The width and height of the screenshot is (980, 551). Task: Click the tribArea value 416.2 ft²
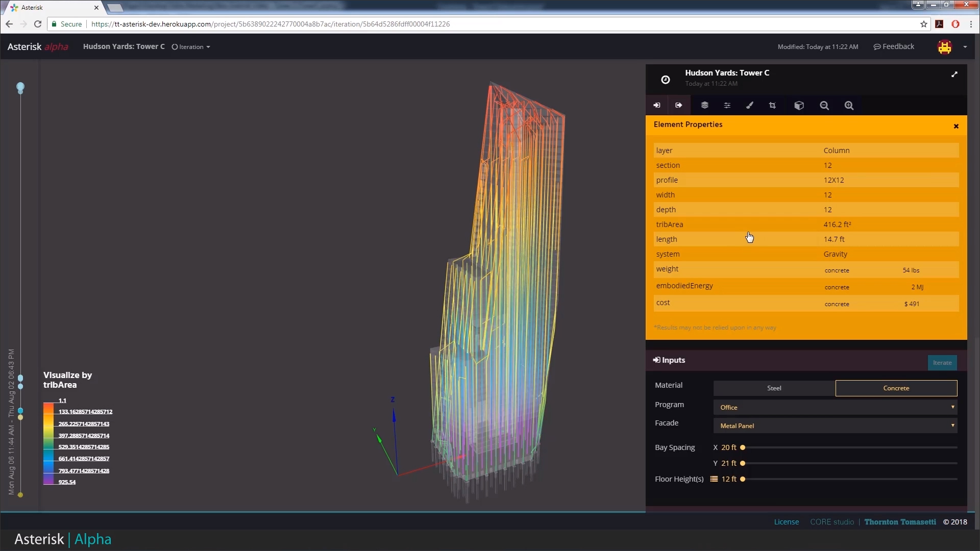point(837,224)
